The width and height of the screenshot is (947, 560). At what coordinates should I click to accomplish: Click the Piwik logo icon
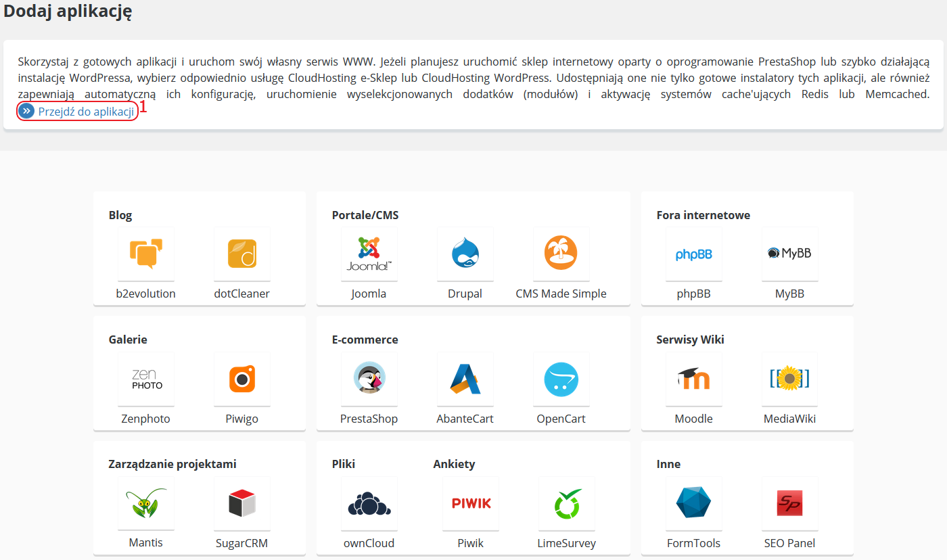click(x=471, y=504)
